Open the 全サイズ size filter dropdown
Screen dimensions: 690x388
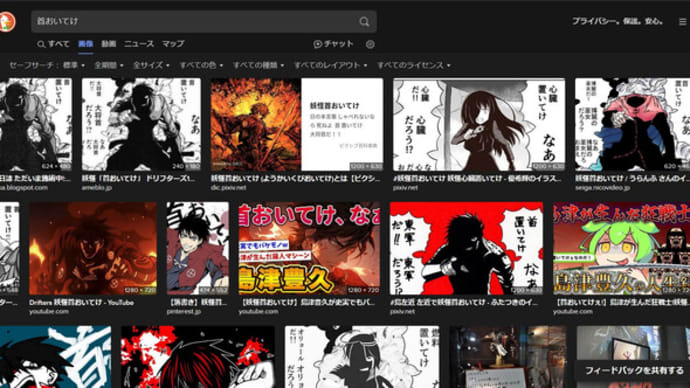click(x=151, y=65)
